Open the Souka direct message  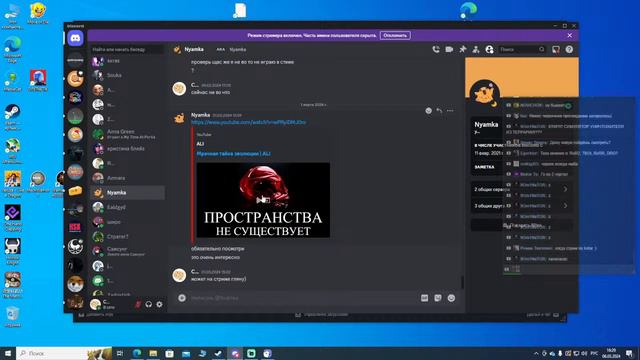(x=128, y=75)
